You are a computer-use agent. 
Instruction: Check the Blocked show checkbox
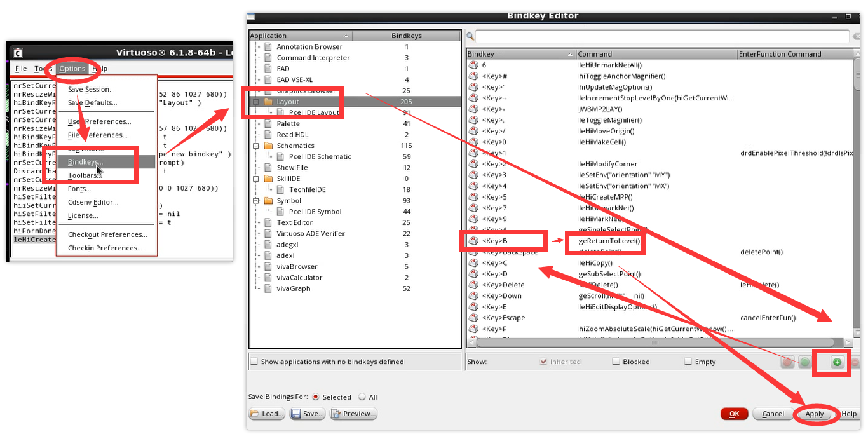click(616, 362)
